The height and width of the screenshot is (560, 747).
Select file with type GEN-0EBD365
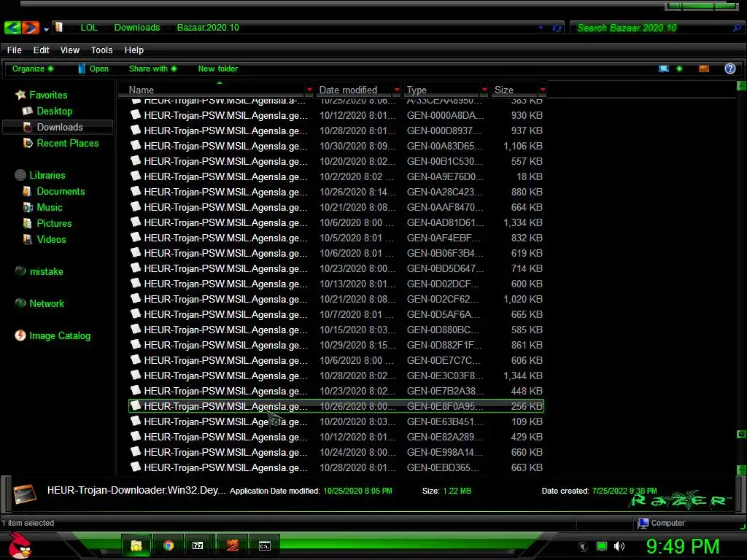pyautogui.click(x=336, y=467)
